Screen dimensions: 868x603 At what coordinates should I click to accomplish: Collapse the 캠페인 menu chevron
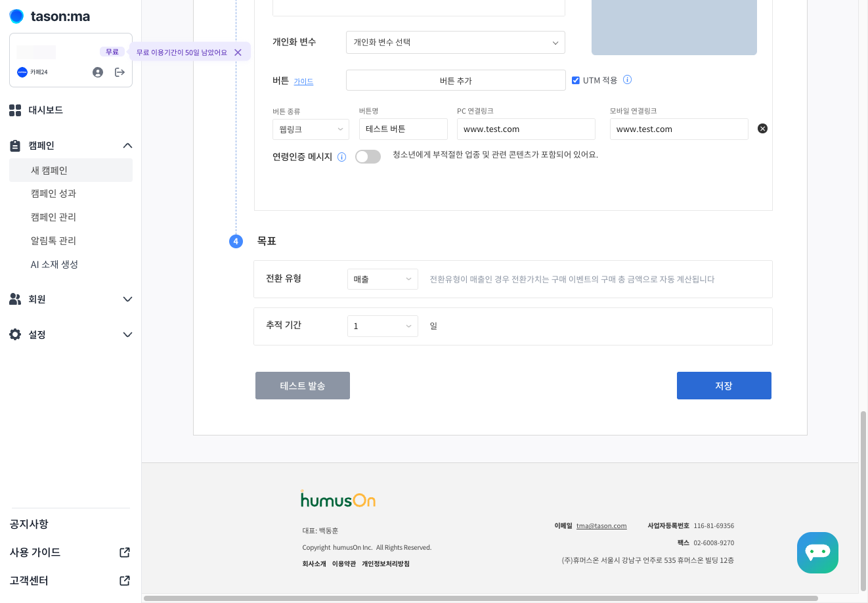click(x=127, y=146)
